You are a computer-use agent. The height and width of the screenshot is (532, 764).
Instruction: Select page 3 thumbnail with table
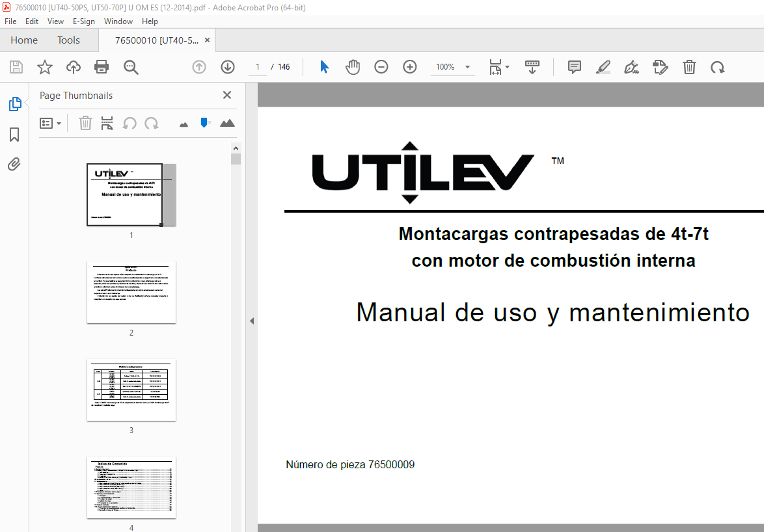[x=131, y=390]
